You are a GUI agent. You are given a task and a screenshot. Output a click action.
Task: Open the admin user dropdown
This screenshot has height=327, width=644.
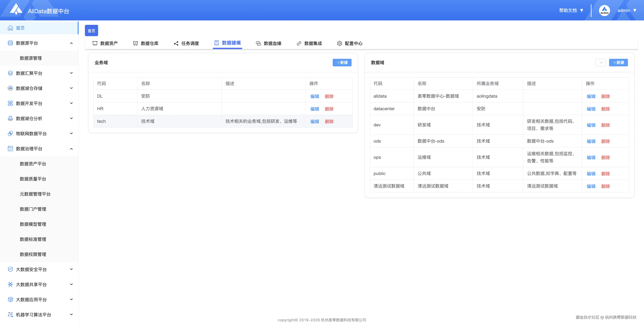coord(627,11)
